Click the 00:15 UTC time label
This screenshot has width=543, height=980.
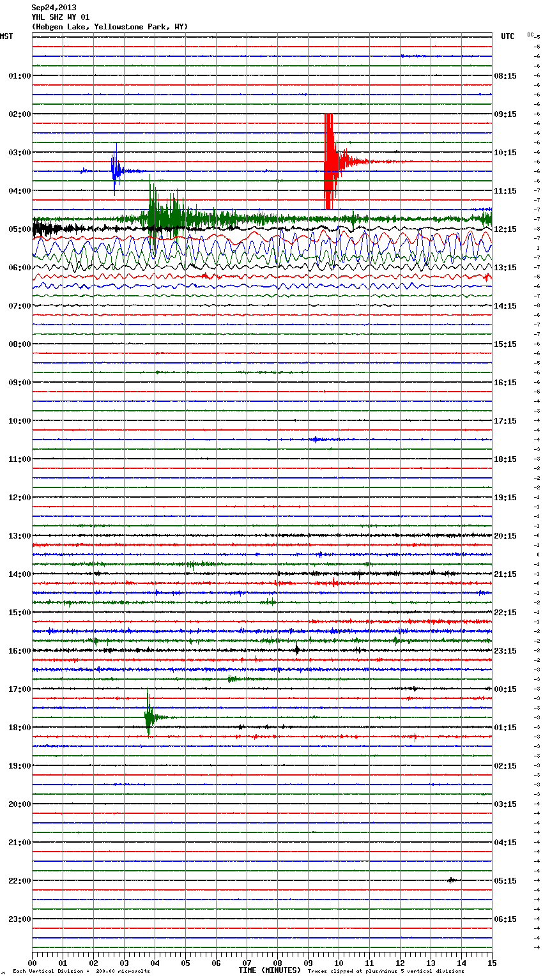tap(505, 689)
